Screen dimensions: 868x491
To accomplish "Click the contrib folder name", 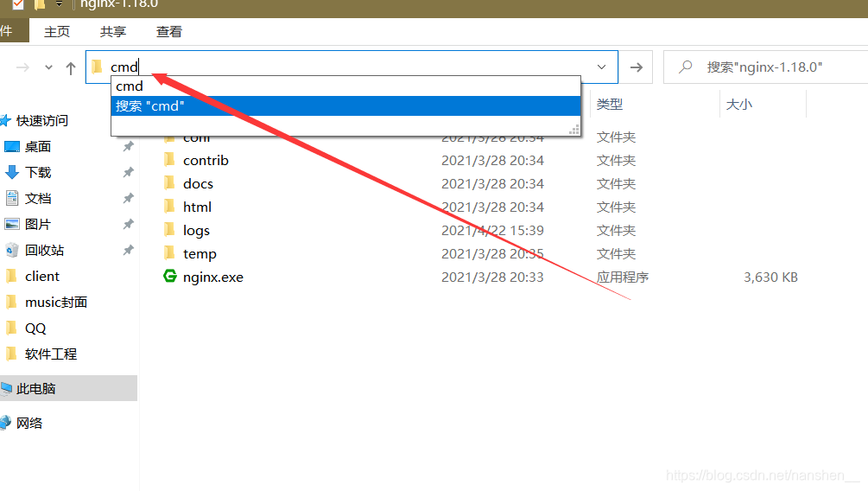I will click(206, 160).
